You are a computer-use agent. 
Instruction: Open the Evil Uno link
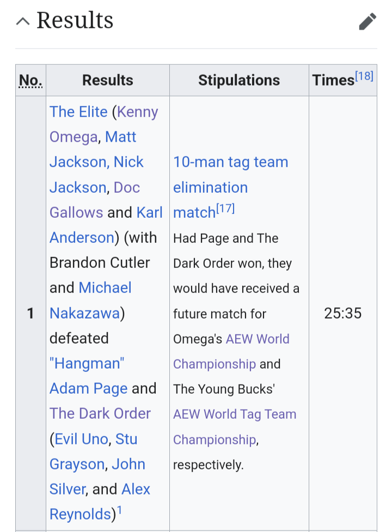click(x=81, y=439)
